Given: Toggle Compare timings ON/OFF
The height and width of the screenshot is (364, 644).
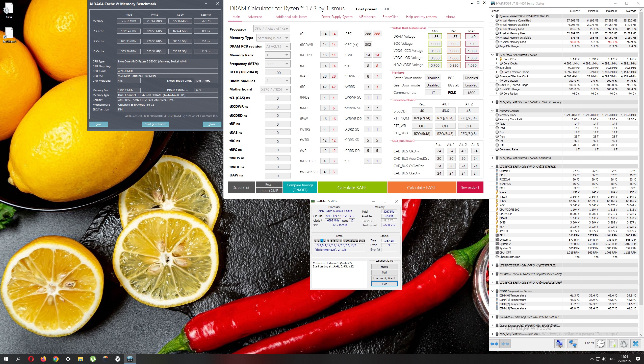Looking at the screenshot, I should click(300, 187).
